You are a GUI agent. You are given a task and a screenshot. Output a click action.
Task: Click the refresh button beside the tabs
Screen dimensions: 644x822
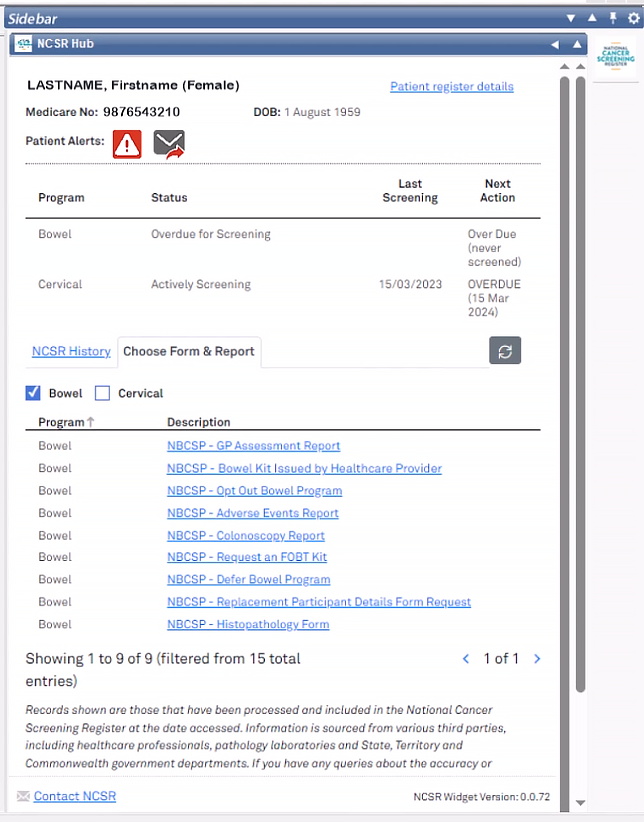click(x=505, y=350)
